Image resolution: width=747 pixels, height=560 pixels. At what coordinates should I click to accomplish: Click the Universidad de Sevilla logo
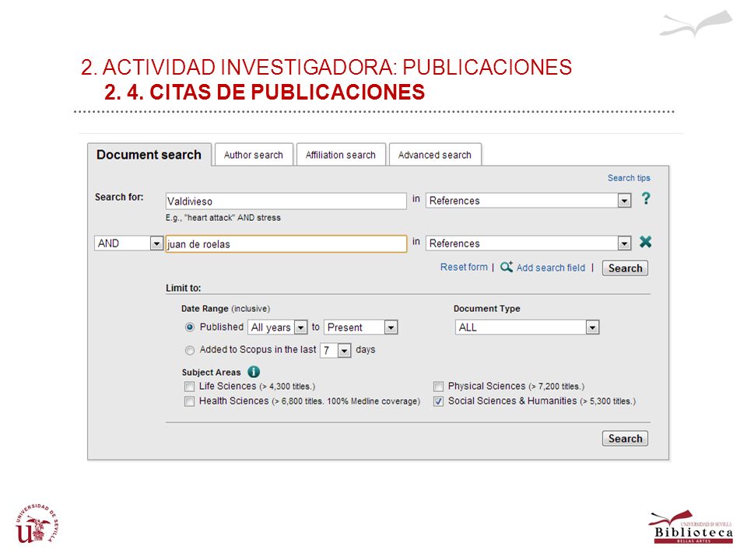click(37, 523)
